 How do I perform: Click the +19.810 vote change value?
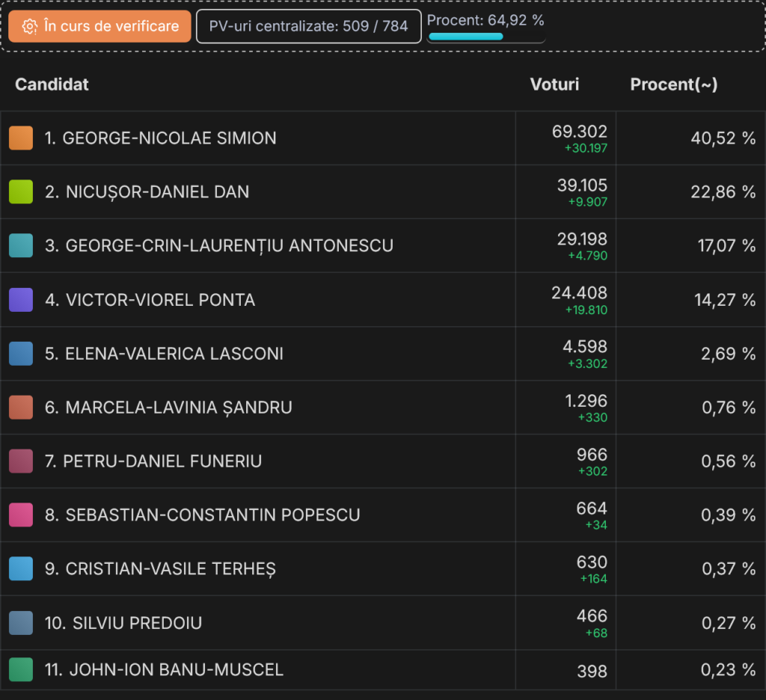click(586, 310)
